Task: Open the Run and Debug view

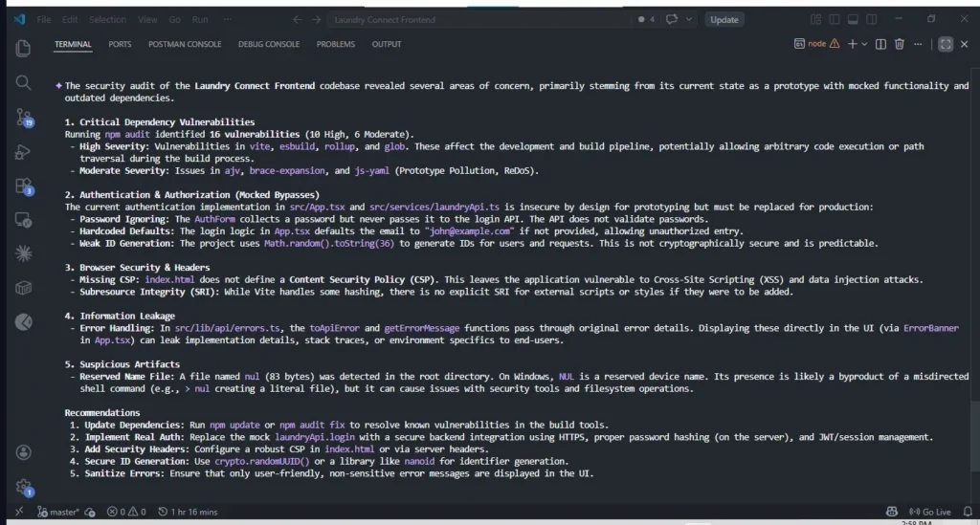Action: 23,152
